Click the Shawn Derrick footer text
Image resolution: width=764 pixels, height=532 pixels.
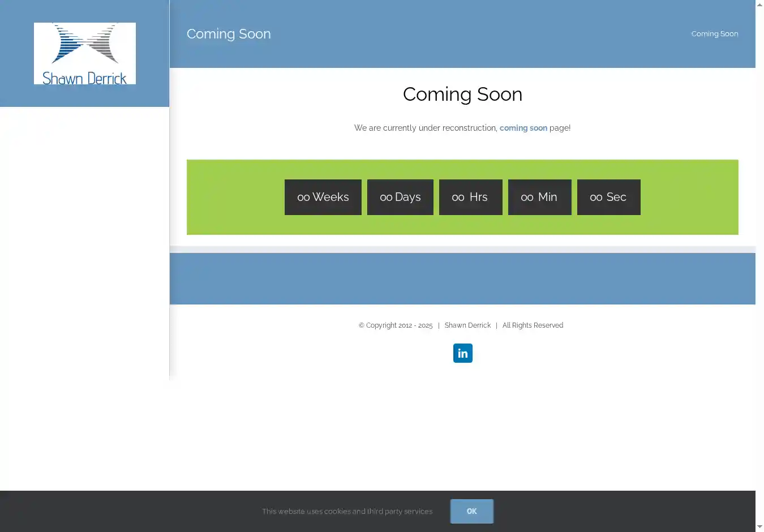point(467,325)
